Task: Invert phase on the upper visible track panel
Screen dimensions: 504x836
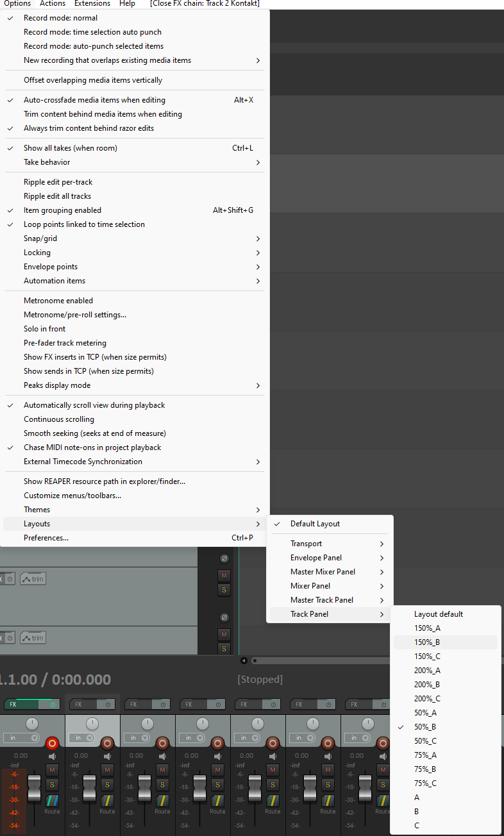Action: 224,558
